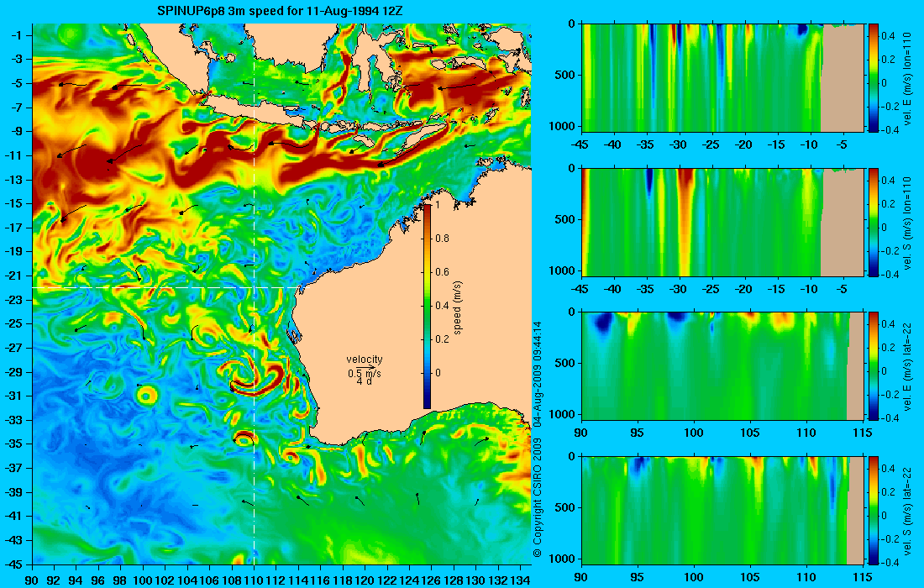Click the '0.5 m/s' velocity scale arrow legend
This screenshot has height=588, width=924.
[x=365, y=372]
